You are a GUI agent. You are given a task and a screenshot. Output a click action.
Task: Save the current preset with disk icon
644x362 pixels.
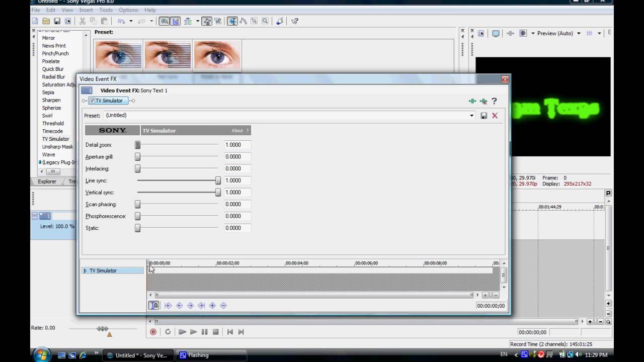(484, 115)
